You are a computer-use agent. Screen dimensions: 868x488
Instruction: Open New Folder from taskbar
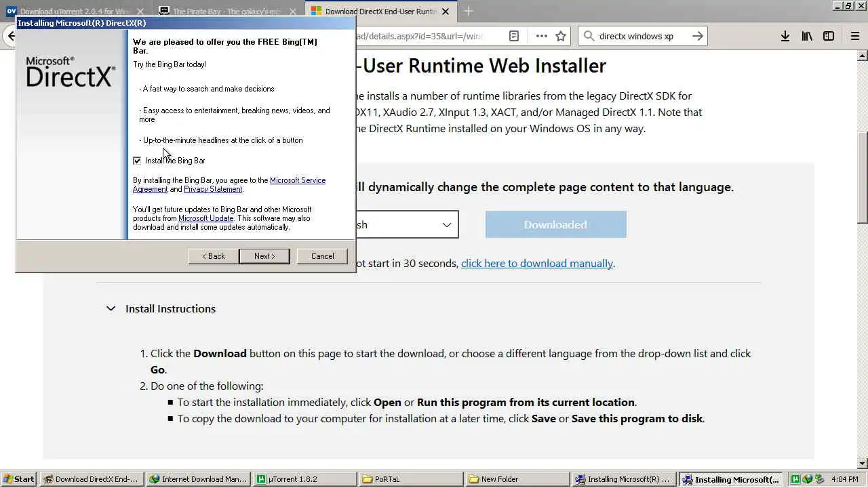(x=519, y=479)
